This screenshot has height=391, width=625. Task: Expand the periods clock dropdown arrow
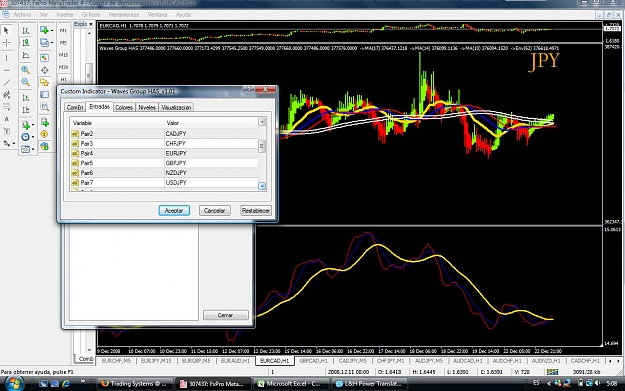pyautogui.click(x=33, y=137)
